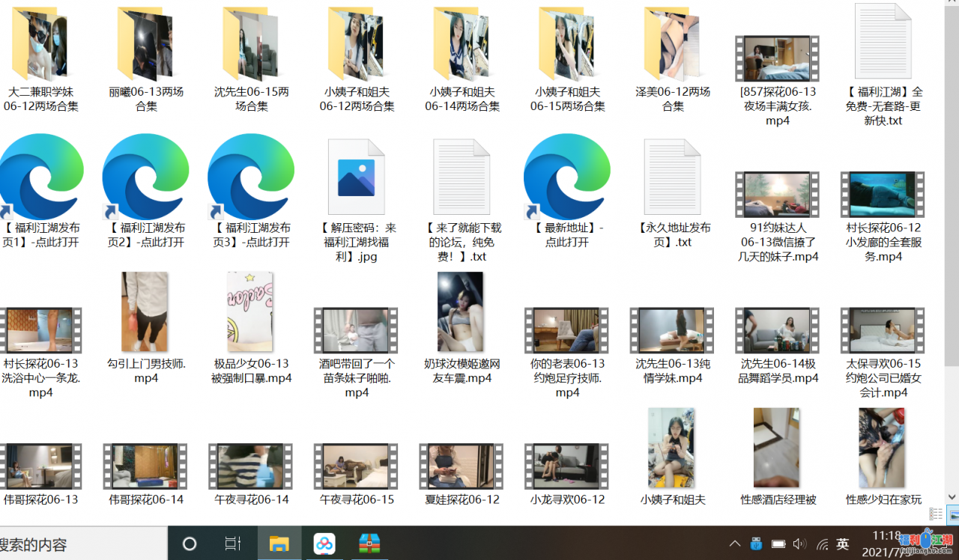Image resolution: width=959 pixels, height=560 pixels.
Task: Open the clock and date in the taskbar
Action: pyautogui.click(x=888, y=544)
